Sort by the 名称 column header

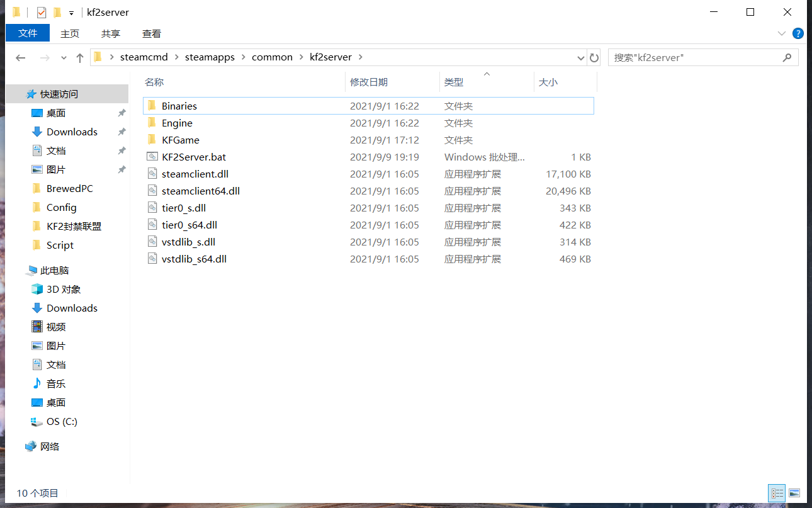point(154,82)
